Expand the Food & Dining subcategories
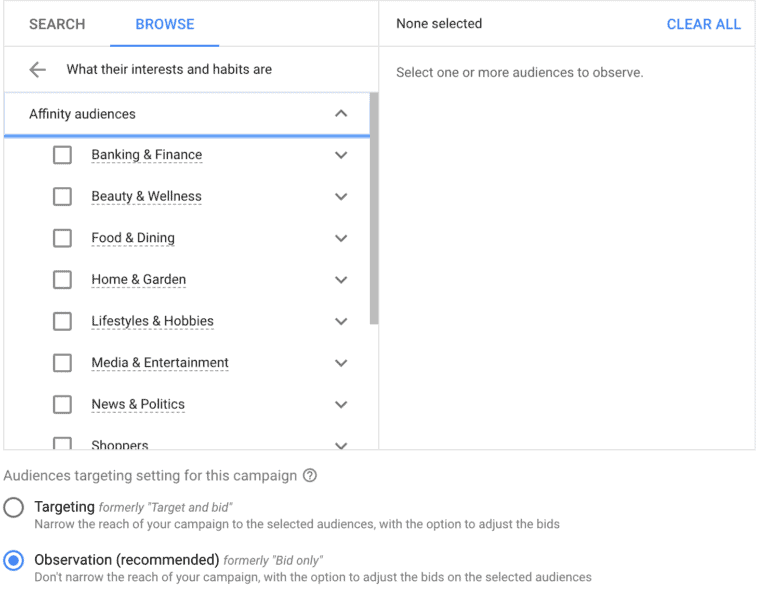Image resolution: width=767 pixels, height=600 pixels. (341, 238)
